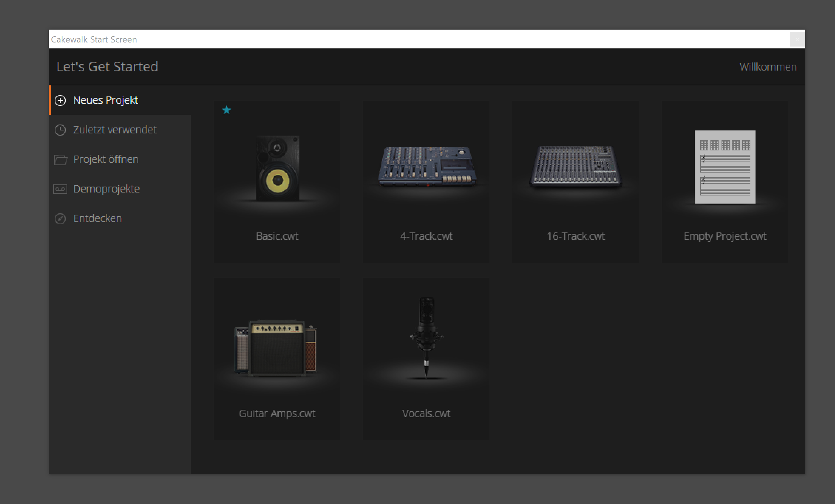Show the Demoprojekte list
This screenshot has height=504, width=835.
pos(120,189)
